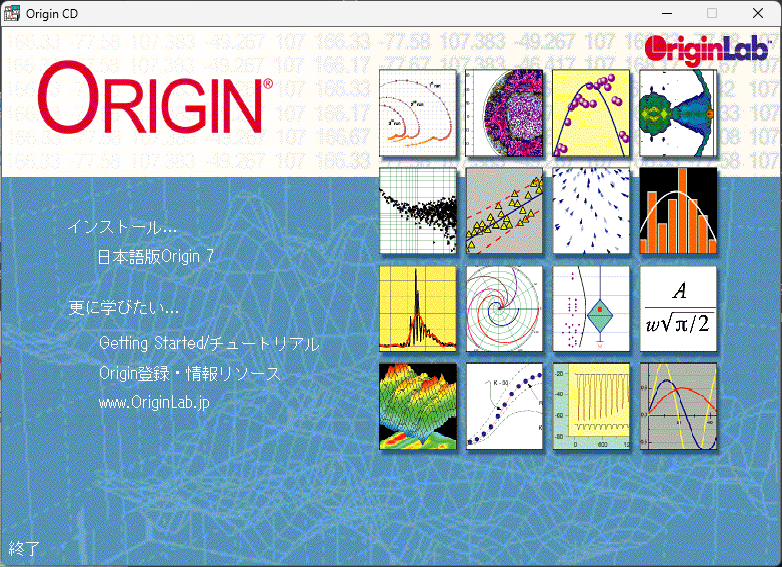Screen dimensions: 782x567
Task: Click the 日本語版Origin 7 install link
Action: 156,256
